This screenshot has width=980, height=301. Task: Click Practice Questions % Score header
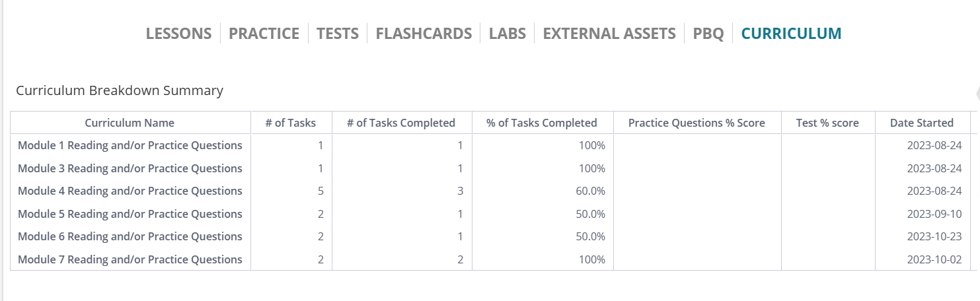coord(697,123)
